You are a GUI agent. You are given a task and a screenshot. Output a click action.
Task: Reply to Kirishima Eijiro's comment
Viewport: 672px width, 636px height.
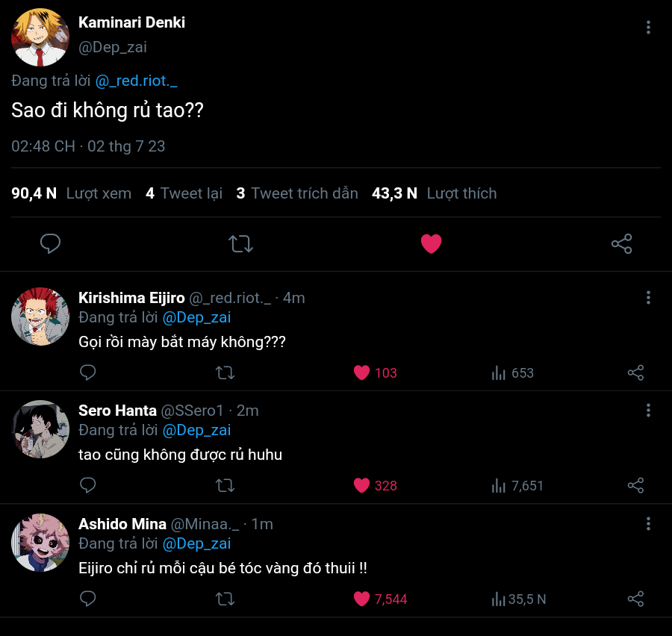point(88,372)
